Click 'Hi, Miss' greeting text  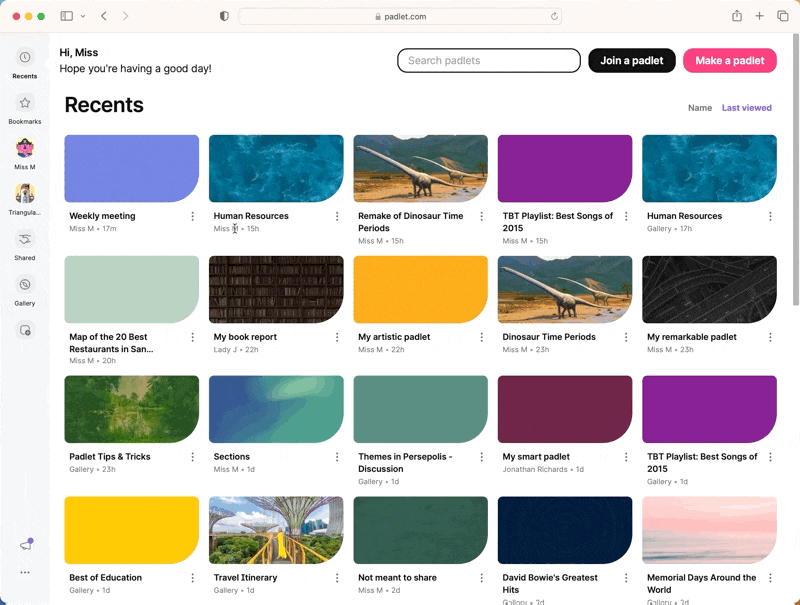point(79,53)
